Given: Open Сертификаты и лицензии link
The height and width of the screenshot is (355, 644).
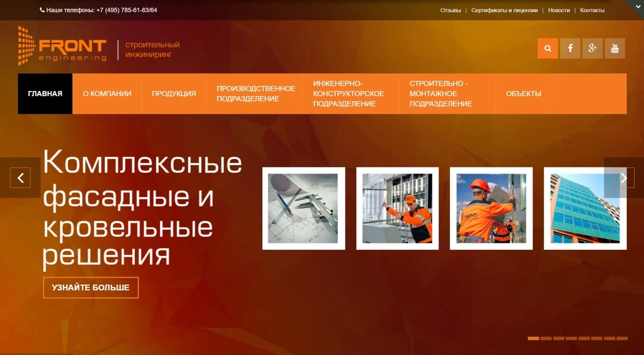Looking at the screenshot, I should click(504, 10).
